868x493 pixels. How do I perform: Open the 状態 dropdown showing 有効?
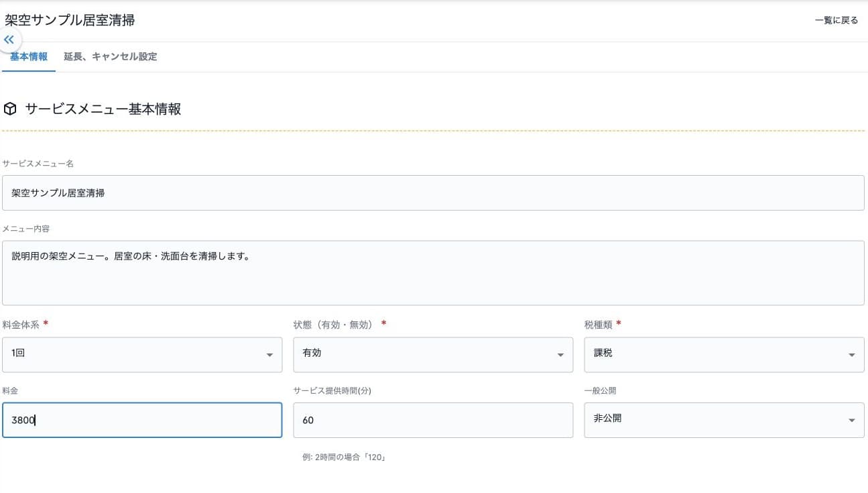click(433, 354)
